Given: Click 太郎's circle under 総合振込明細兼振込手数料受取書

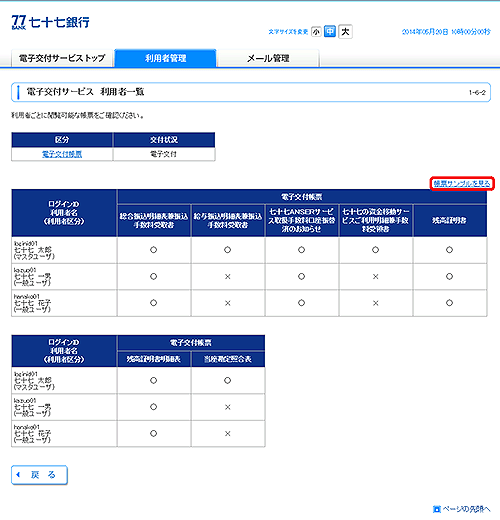Looking at the screenshot, I should point(153,250).
